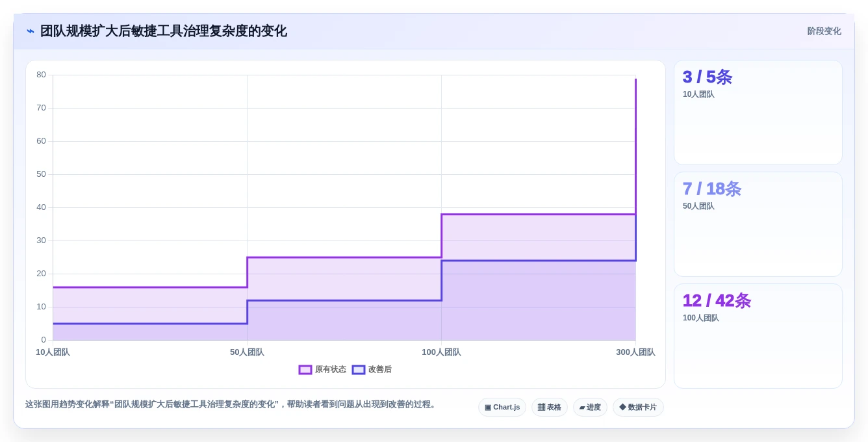Click the 原有状态 purple legend swatch
The image size is (868, 442).
coord(305,370)
